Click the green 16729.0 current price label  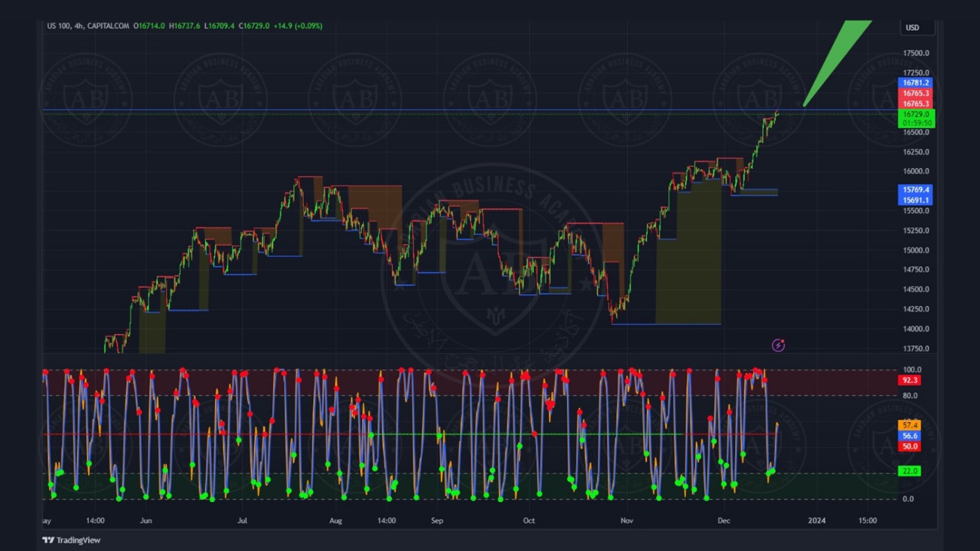(x=916, y=114)
